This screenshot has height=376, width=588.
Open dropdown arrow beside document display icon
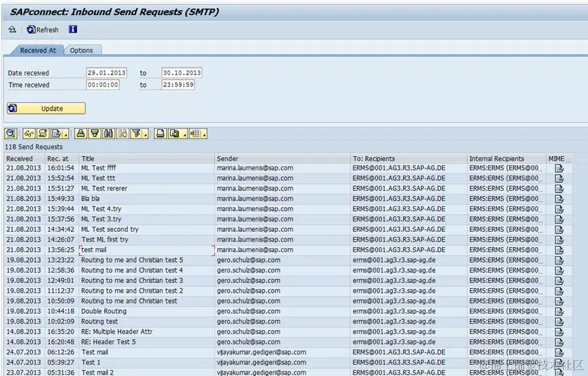click(x=66, y=134)
